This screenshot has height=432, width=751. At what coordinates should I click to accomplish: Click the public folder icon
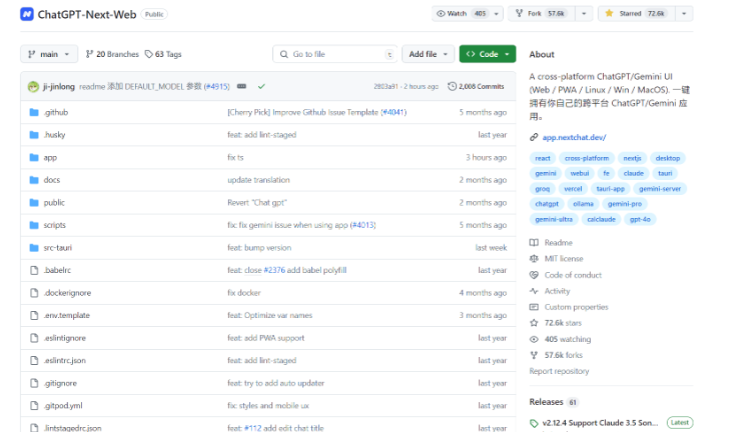coord(34,203)
